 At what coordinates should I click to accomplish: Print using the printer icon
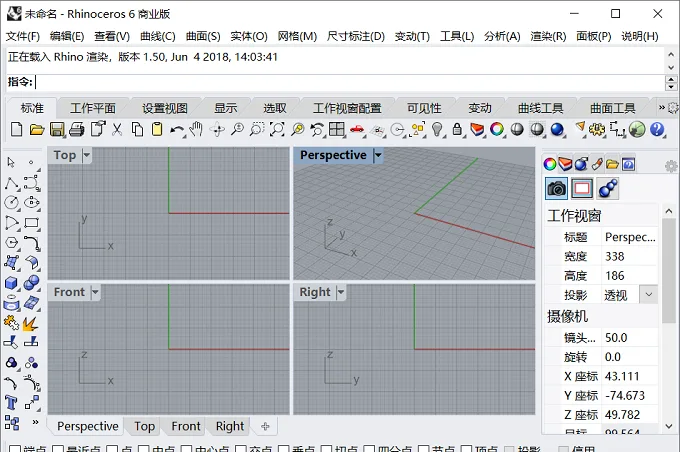pos(77,129)
